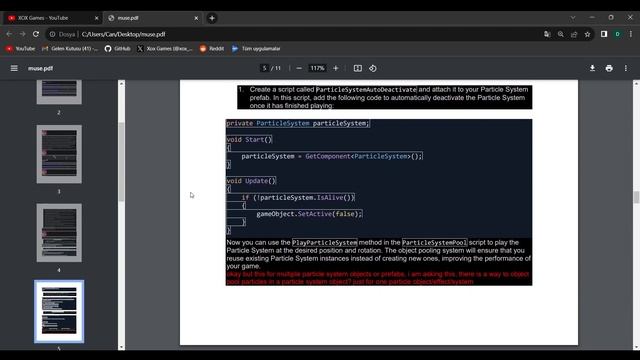Close the muse.pdf tab
The image size is (640, 360).
[x=196, y=18]
